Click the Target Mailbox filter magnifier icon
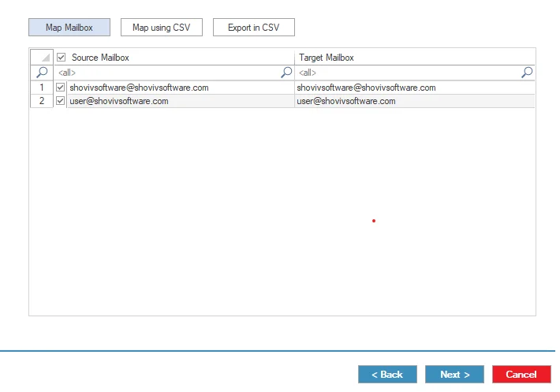The height and width of the screenshot is (392, 560). 527,73
